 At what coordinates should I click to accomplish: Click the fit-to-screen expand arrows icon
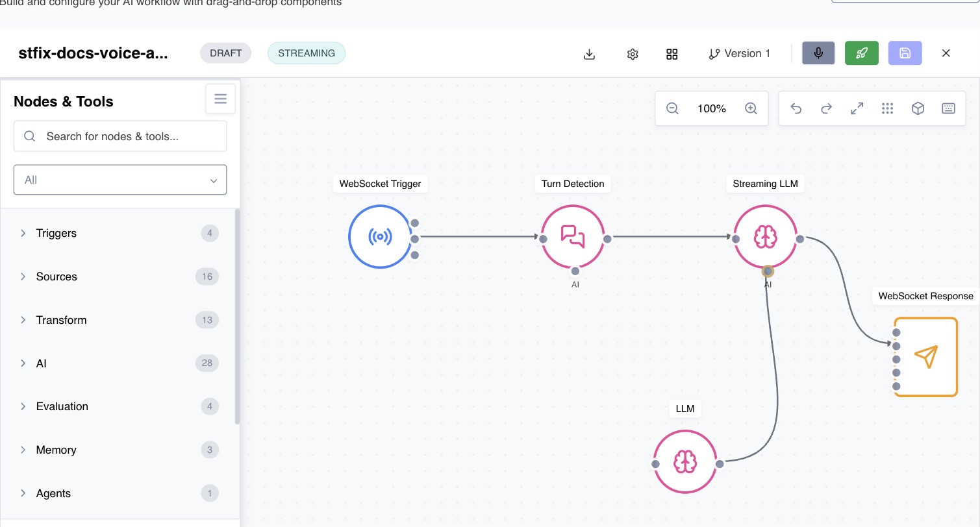click(x=857, y=108)
